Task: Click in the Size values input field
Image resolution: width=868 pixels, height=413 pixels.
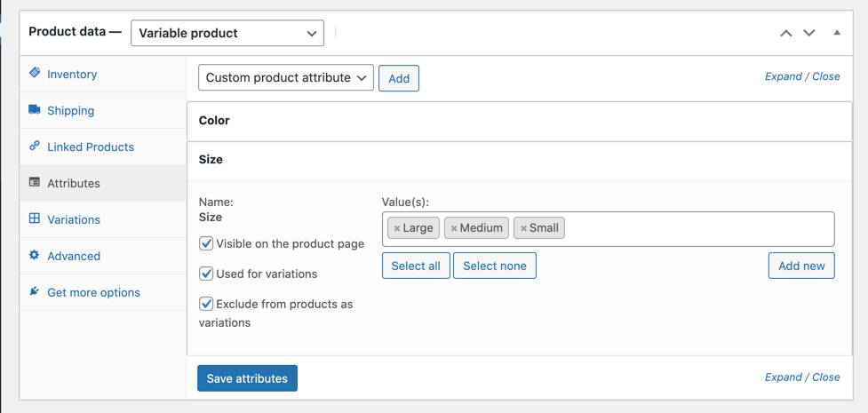Action: (698, 228)
